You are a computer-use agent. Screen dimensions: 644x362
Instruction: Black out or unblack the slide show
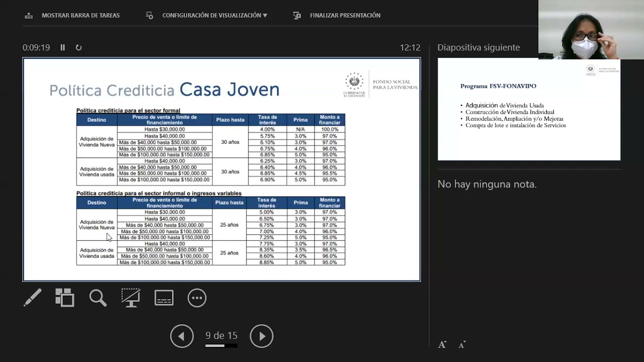point(131,298)
